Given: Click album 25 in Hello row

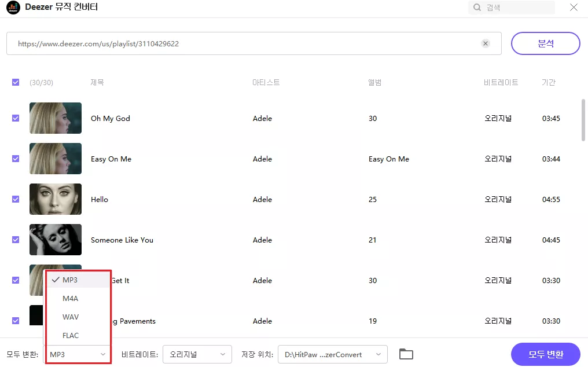Looking at the screenshot, I should [372, 200].
